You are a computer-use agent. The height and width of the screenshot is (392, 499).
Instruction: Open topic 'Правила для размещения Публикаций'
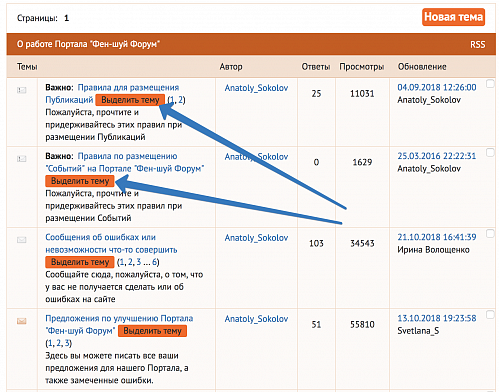(112, 94)
